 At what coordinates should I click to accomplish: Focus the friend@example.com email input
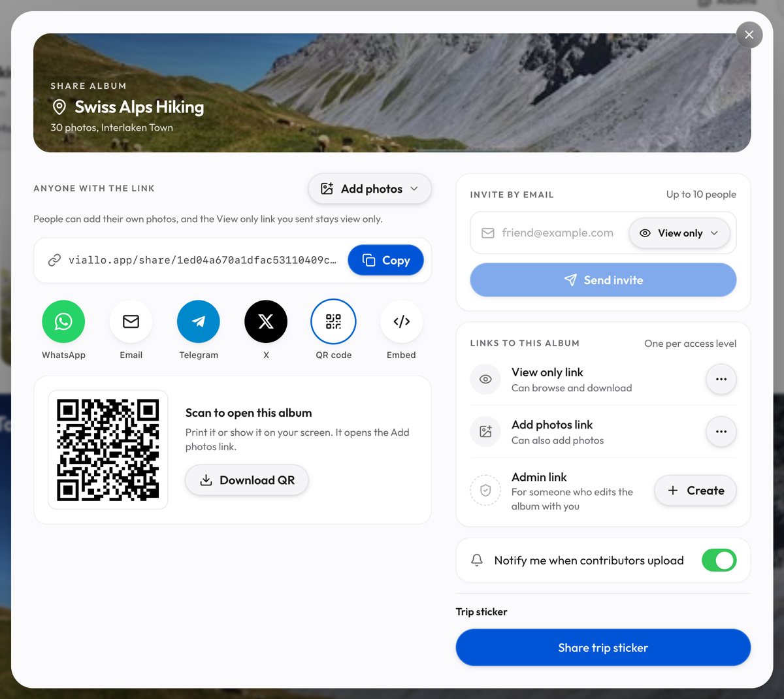557,233
